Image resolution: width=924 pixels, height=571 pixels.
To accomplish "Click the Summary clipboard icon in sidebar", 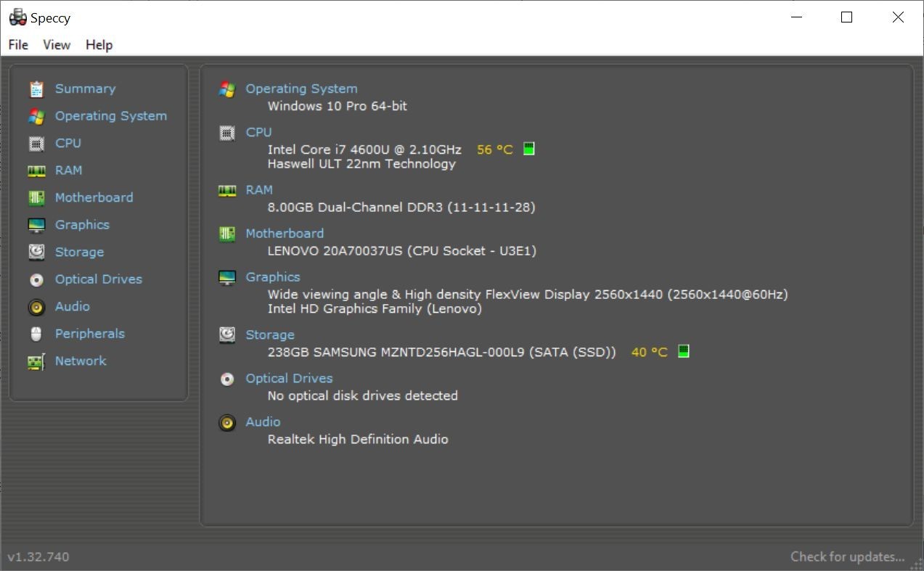I will pos(36,89).
